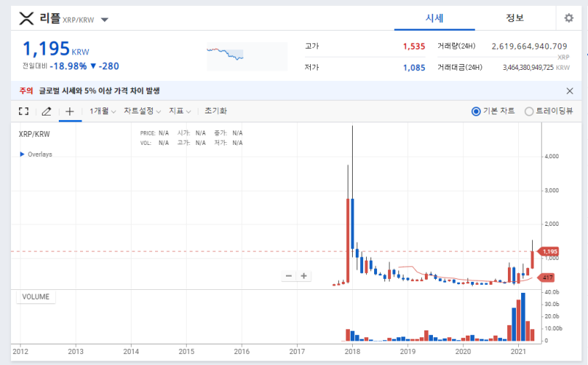
Task: Click the XRP/KRW chart title label
Action: [x=34, y=134]
